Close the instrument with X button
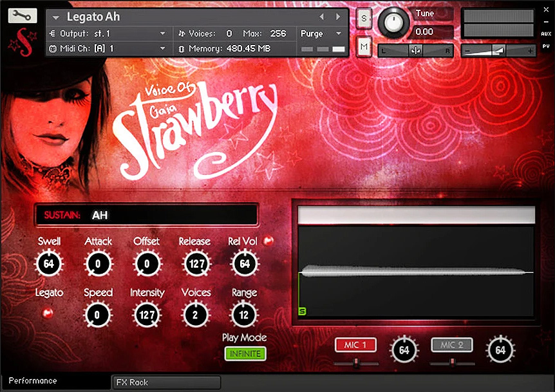This screenshot has width=555, height=392. pyautogui.click(x=546, y=10)
